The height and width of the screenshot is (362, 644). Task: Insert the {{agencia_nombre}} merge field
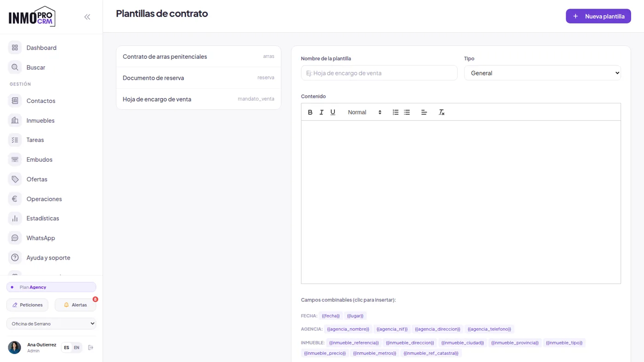[x=348, y=329]
